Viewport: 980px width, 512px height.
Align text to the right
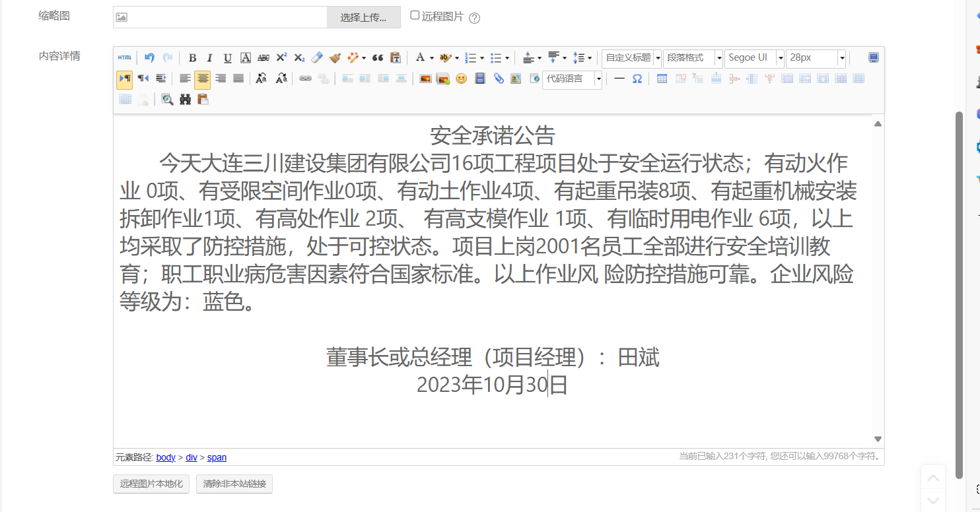[x=221, y=79]
